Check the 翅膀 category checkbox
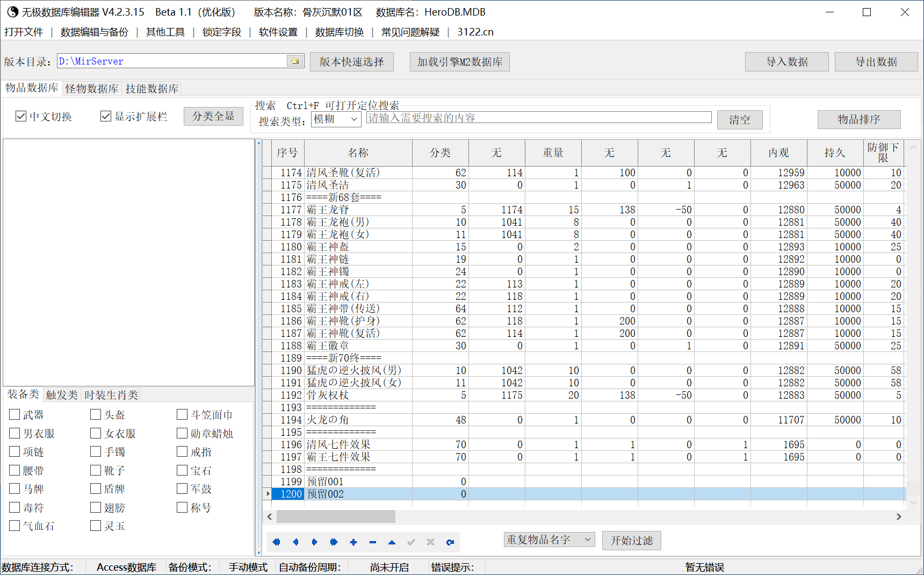The height and width of the screenshot is (575, 924). (x=96, y=507)
